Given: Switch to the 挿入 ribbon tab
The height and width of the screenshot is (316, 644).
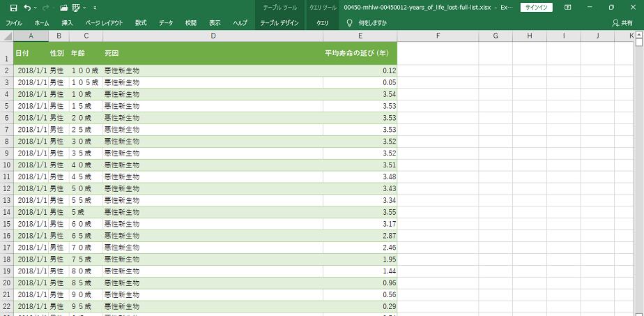Looking at the screenshot, I should click(67, 23).
